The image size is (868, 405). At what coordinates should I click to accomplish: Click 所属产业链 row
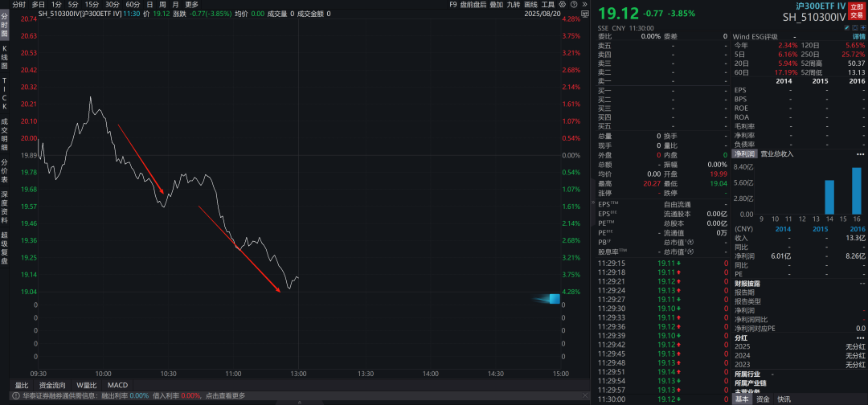click(799, 382)
